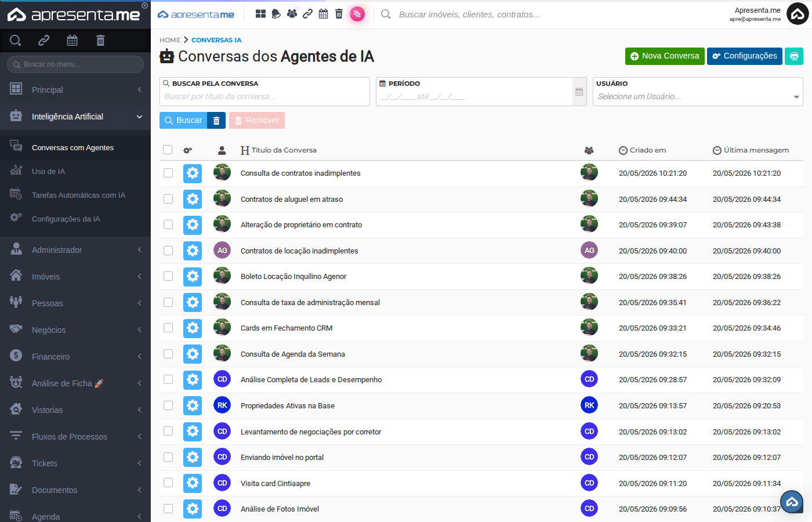Image resolution: width=812 pixels, height=522 pixels.
Task: Click the blue Configurações button
Action: pos(744,56)
